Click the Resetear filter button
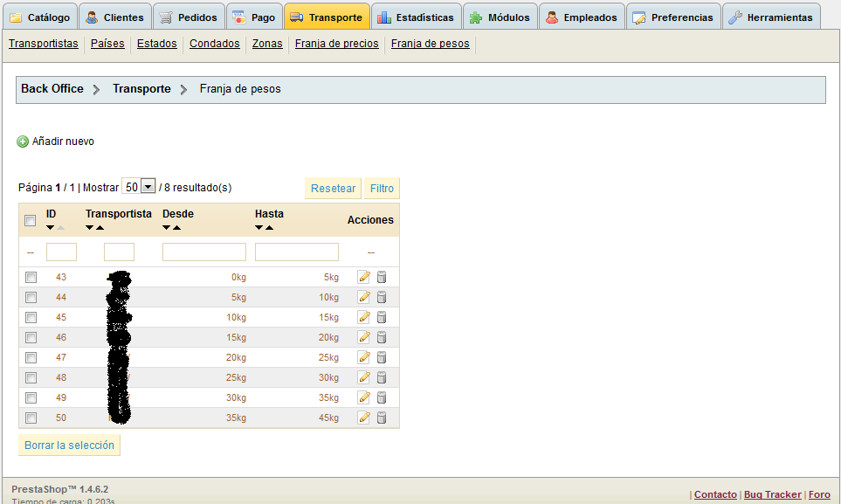The image size is (841, 504). click(x=333, y=189)
